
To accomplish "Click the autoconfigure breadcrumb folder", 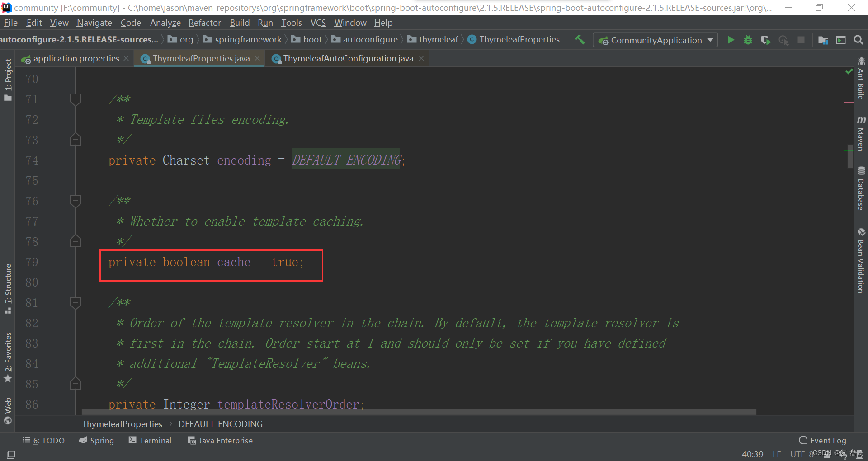I will (364, 40).
